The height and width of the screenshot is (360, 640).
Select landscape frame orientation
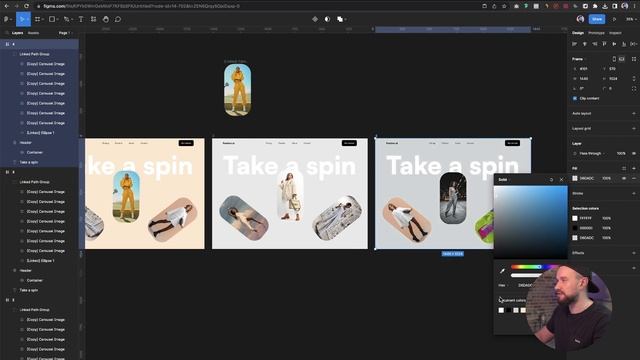pyautogui.click(x=621, y=59)
